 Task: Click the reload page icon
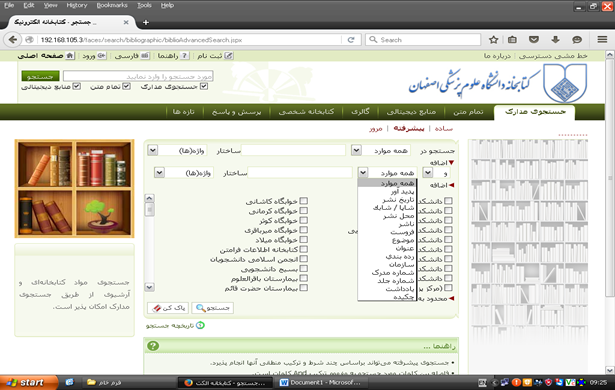[351, 40]
